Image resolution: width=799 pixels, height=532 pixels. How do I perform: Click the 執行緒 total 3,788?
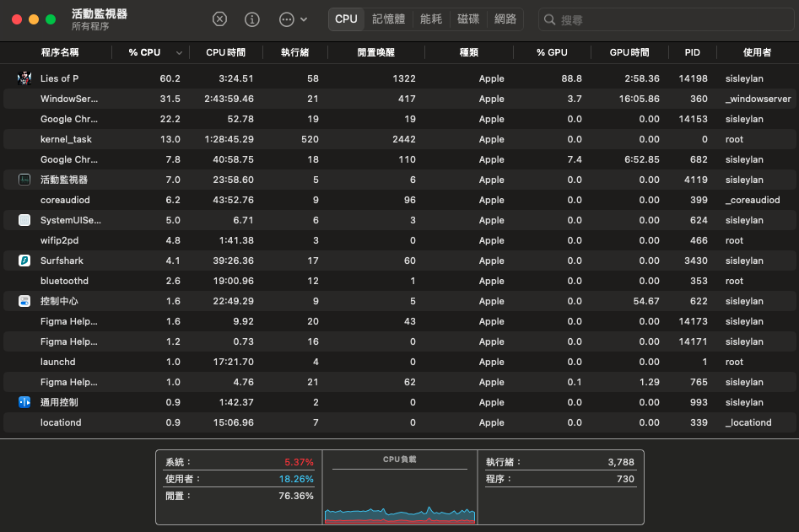[x=621, y=462]
